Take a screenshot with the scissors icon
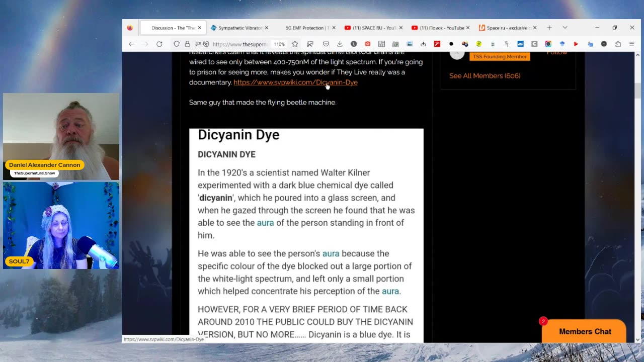 coord(310,44)
